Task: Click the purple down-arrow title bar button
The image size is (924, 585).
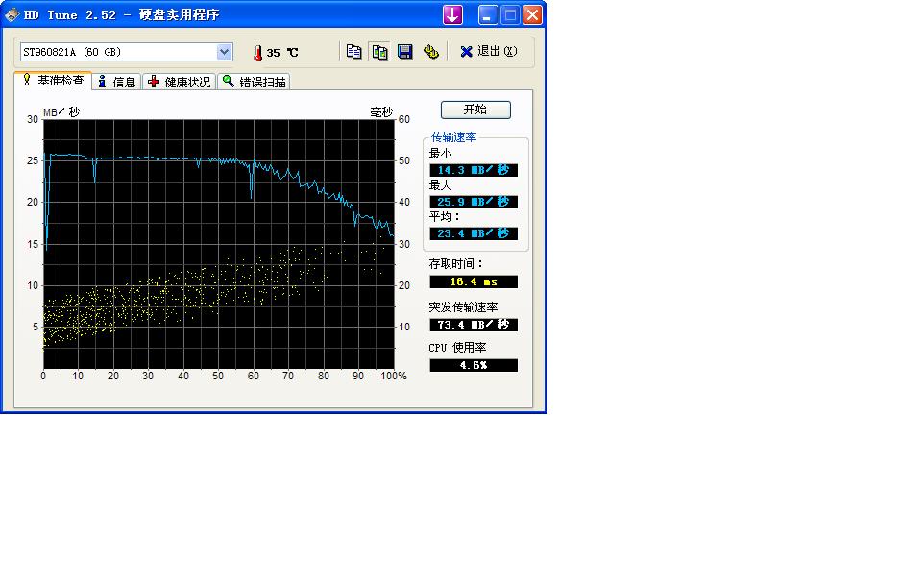Action: coord(452,15)
